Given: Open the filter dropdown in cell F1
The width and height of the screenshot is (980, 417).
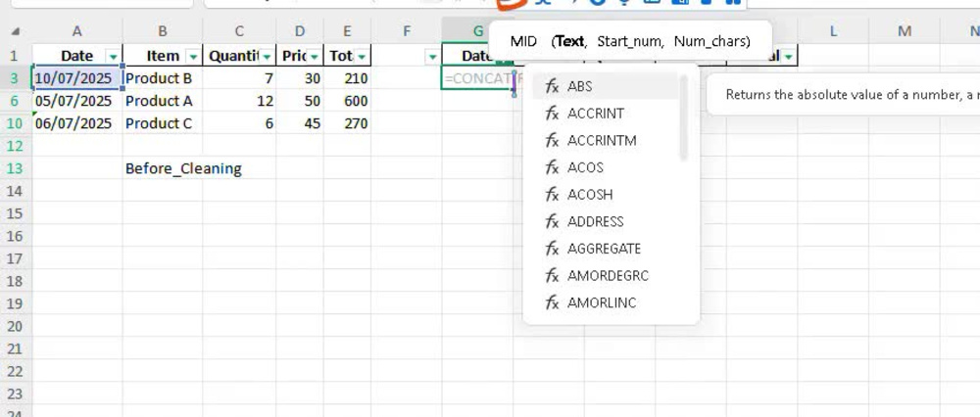Looking at the screenshot, I should (x=432, y=56).
